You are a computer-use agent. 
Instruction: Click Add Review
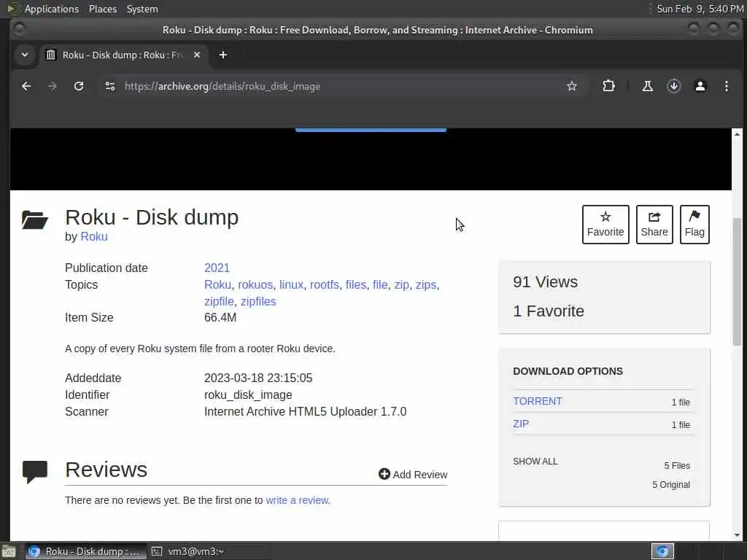coord(413,474)
